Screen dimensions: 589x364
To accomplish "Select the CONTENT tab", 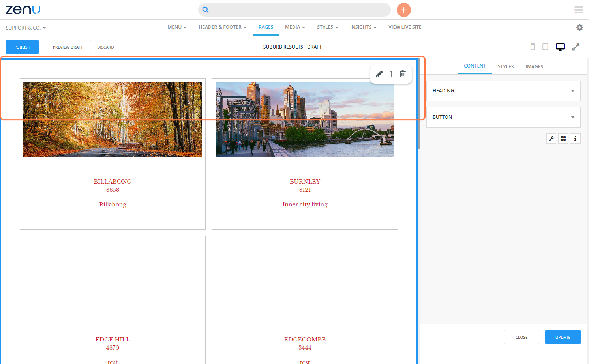I will (475, 66).
